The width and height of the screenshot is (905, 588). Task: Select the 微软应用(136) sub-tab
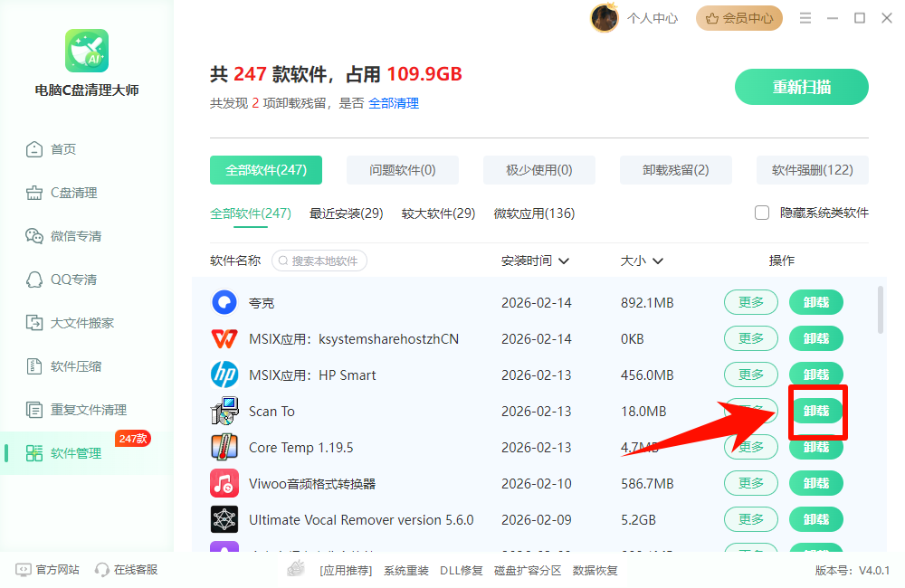pos(534,213)
